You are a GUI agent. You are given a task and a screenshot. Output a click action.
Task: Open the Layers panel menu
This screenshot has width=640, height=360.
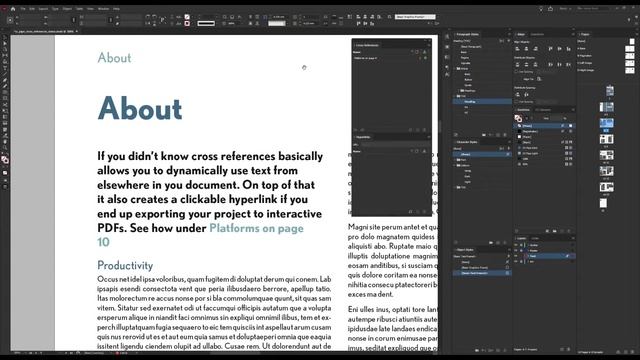573,238
